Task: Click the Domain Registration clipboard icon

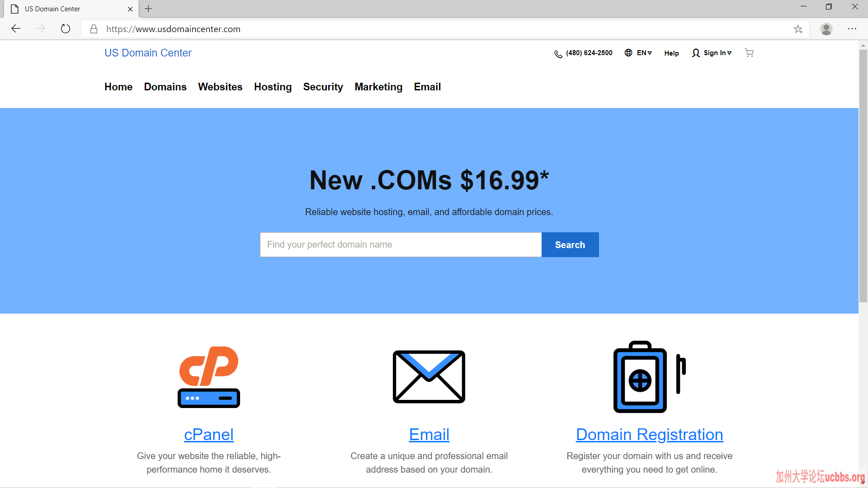Action: tap(649, 377)
